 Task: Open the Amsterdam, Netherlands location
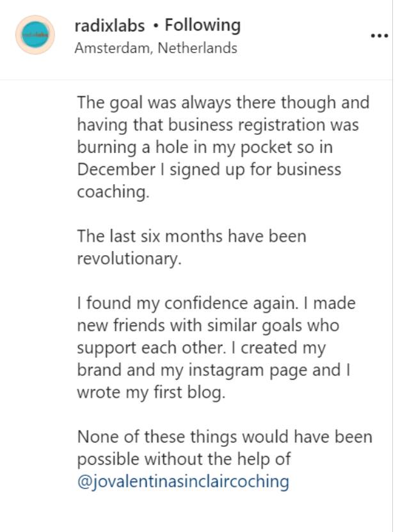(156, 48)
